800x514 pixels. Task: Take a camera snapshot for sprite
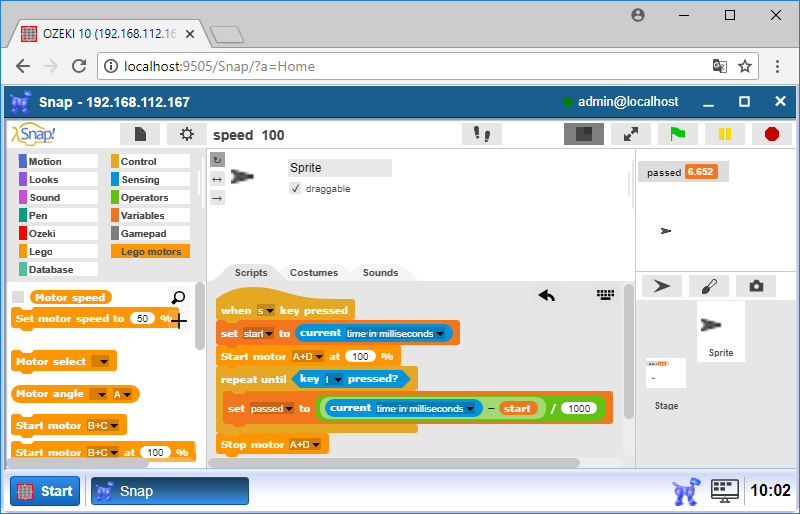756,286
